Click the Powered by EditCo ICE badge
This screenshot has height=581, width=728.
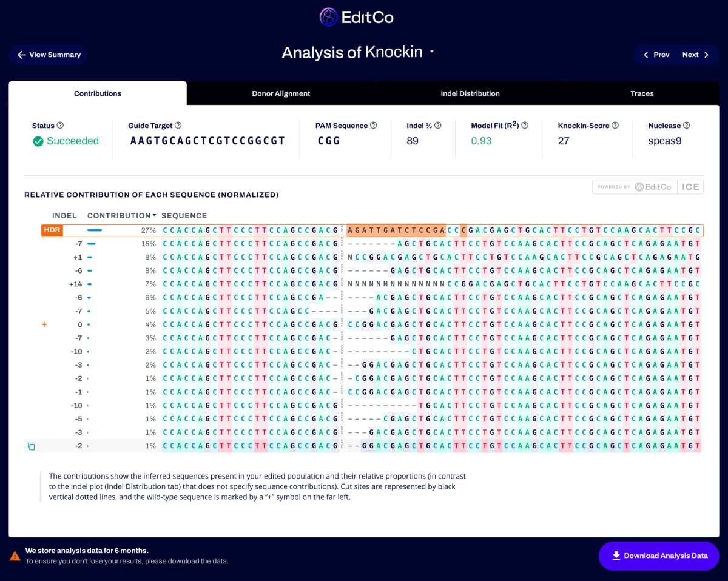pyautogui.click(x=648, y=187)
